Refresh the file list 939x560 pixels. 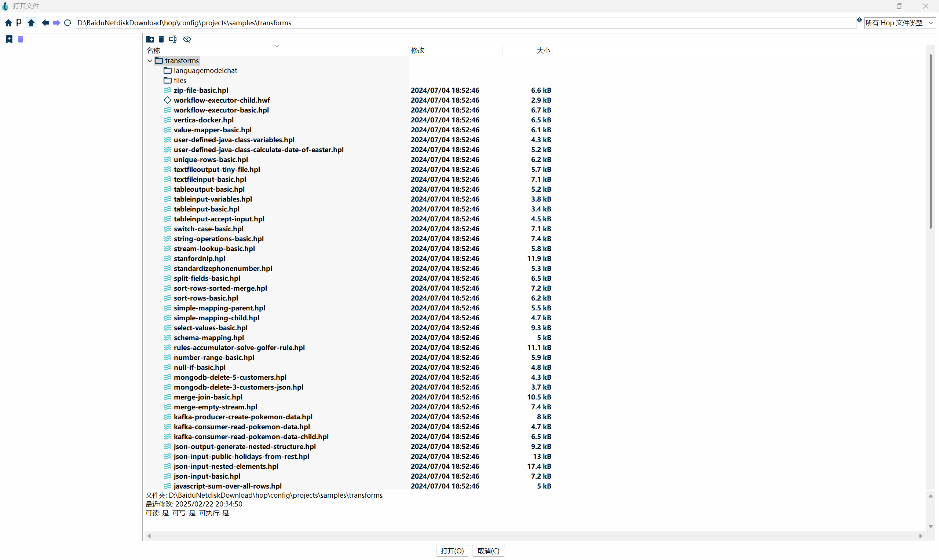coord(68,23)
